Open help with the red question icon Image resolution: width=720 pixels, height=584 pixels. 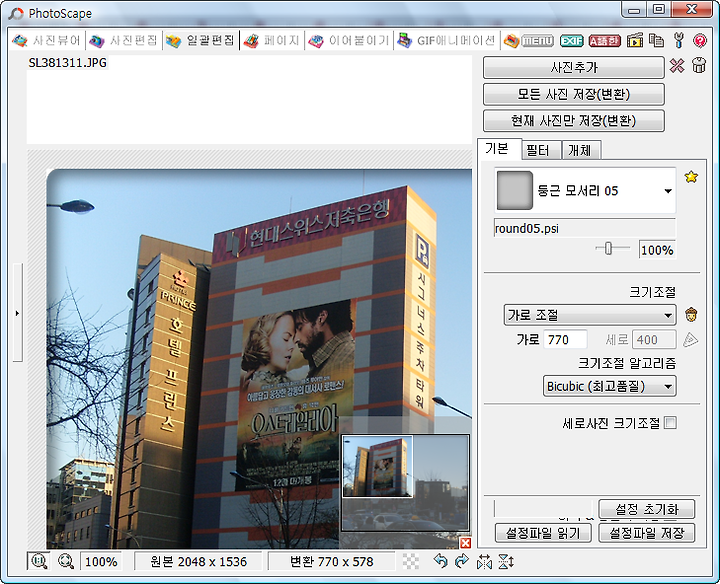coord(700,41)
